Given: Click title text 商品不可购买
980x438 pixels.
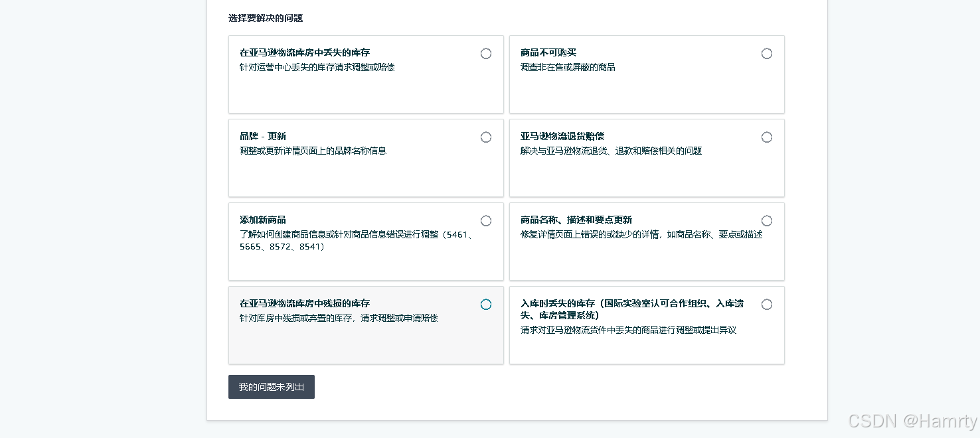Looking at the screenshot, I should [548, 52].
